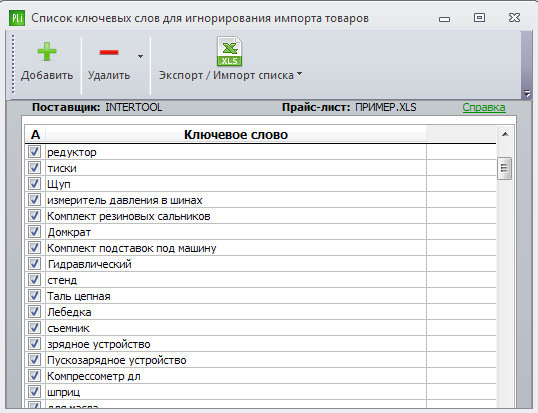The height and width of the screenshot is (413, 538).
Task: Click the Удалить button label
Action: click(109, 75)
